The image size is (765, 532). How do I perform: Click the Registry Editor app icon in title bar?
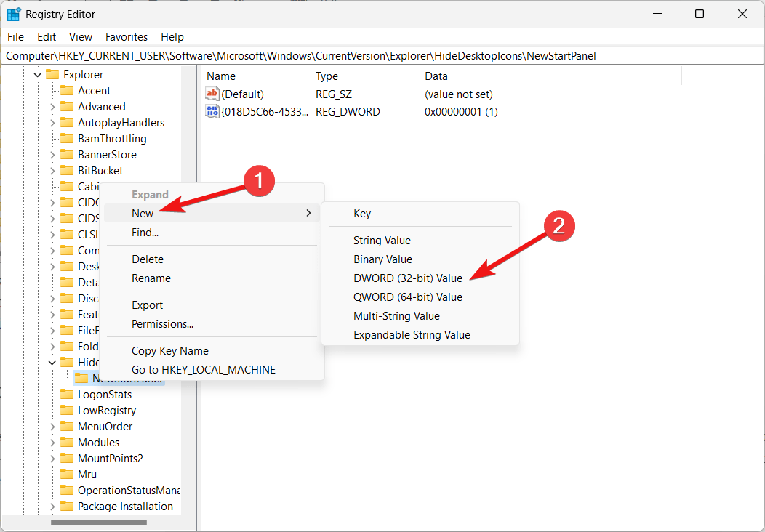coord(14,14)
